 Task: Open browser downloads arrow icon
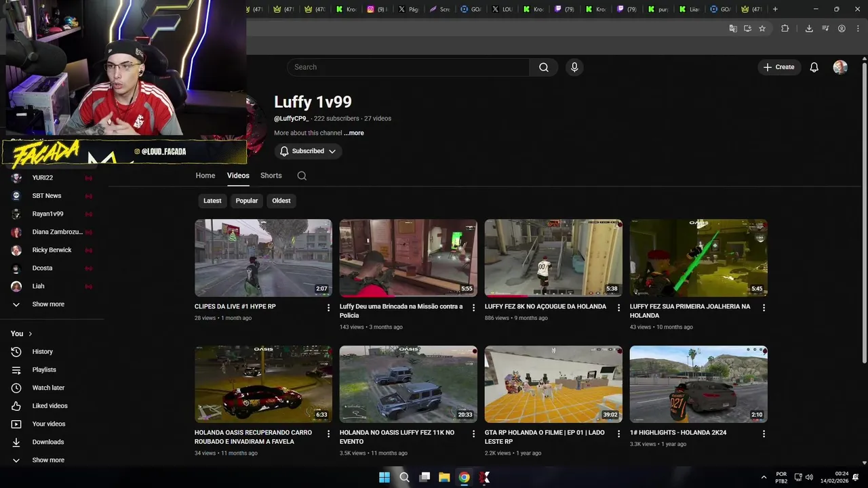click(x=809, y=28)
